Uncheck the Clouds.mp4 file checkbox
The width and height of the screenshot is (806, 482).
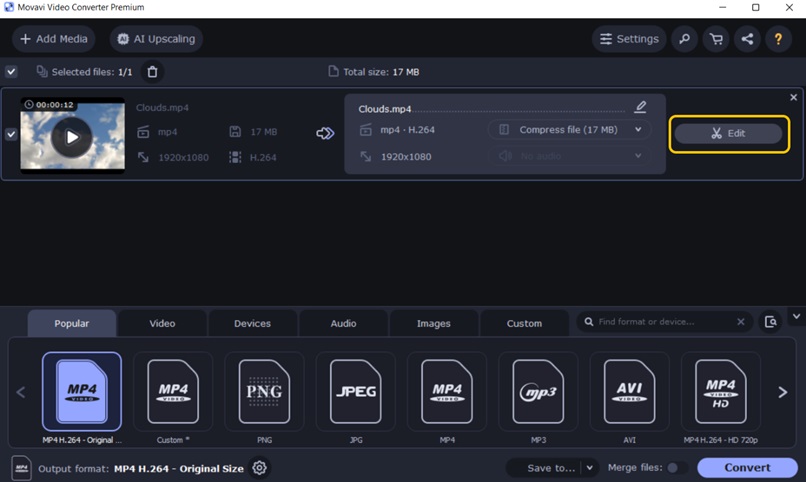coord(11,134)
